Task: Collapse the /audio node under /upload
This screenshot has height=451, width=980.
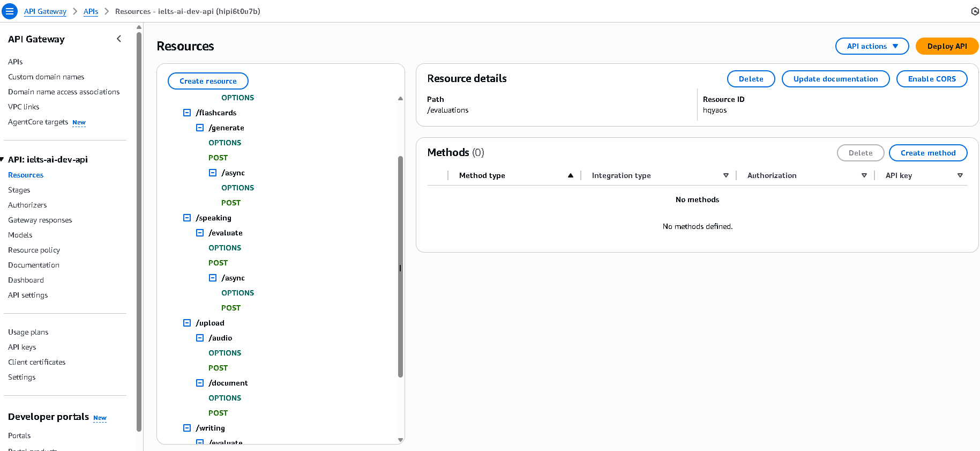Action: (200, 338)
